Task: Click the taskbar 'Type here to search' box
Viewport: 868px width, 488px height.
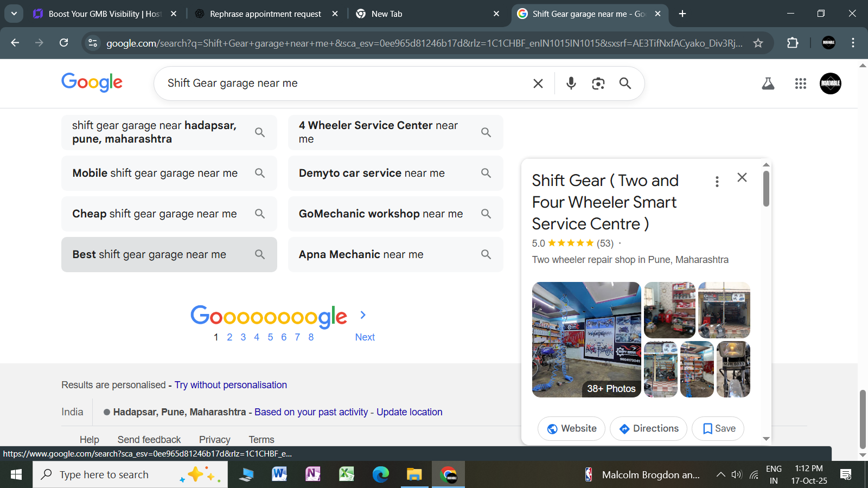Action: [130, 475]
